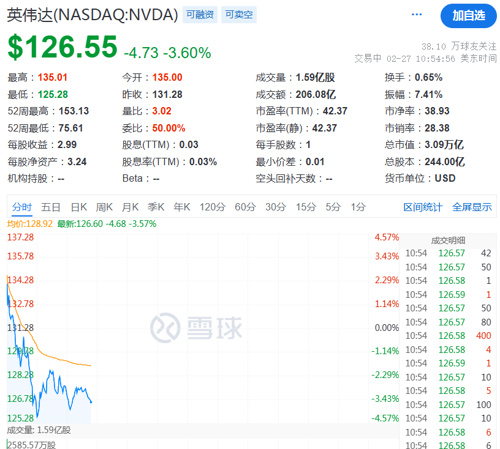The height and width of the screenshot is (449, 500).
Task: Click the 可卖空 short-sell tag
Action: point(239,15)
